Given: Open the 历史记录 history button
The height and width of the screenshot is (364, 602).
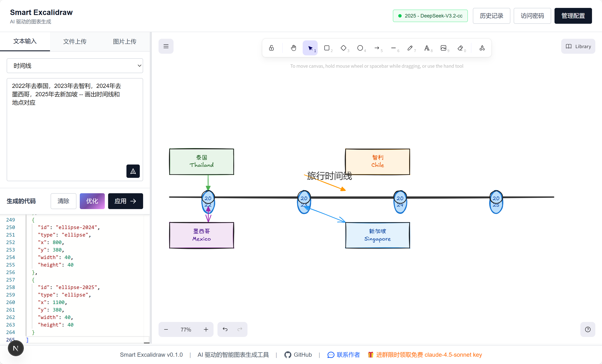Looking at the screenshot, I should (491, 16).
